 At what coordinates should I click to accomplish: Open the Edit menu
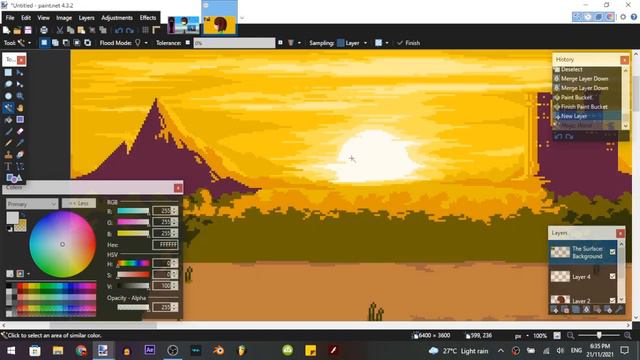click(x=26, y=18)
